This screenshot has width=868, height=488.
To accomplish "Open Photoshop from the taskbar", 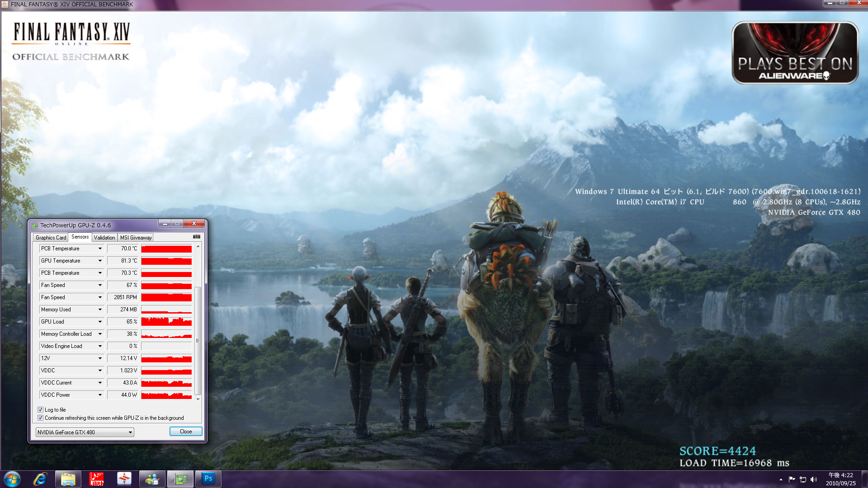I will (208, 479).
